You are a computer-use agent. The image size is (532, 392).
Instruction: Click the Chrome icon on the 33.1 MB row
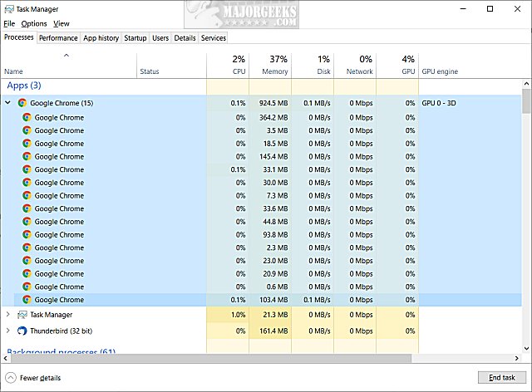[x=27, y=169]
